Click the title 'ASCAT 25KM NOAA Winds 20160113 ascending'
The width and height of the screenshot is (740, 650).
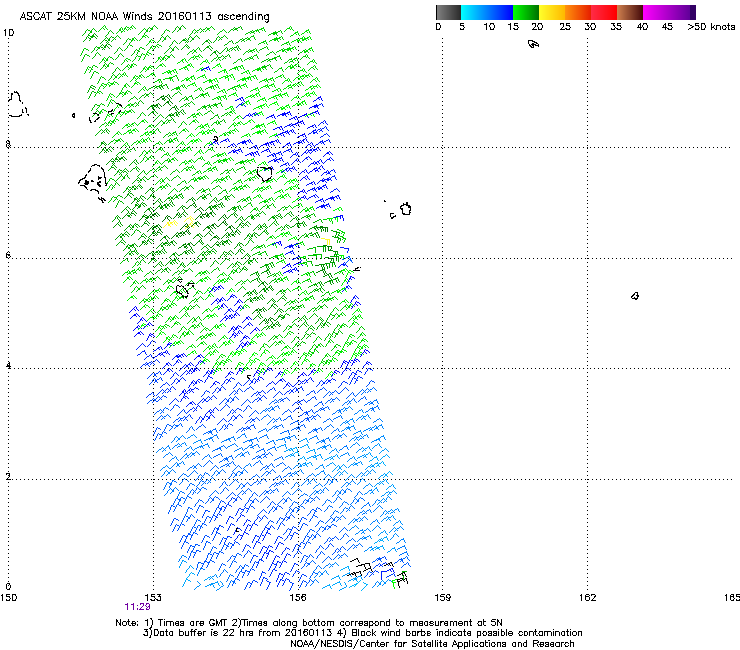(x=144, y=17)
